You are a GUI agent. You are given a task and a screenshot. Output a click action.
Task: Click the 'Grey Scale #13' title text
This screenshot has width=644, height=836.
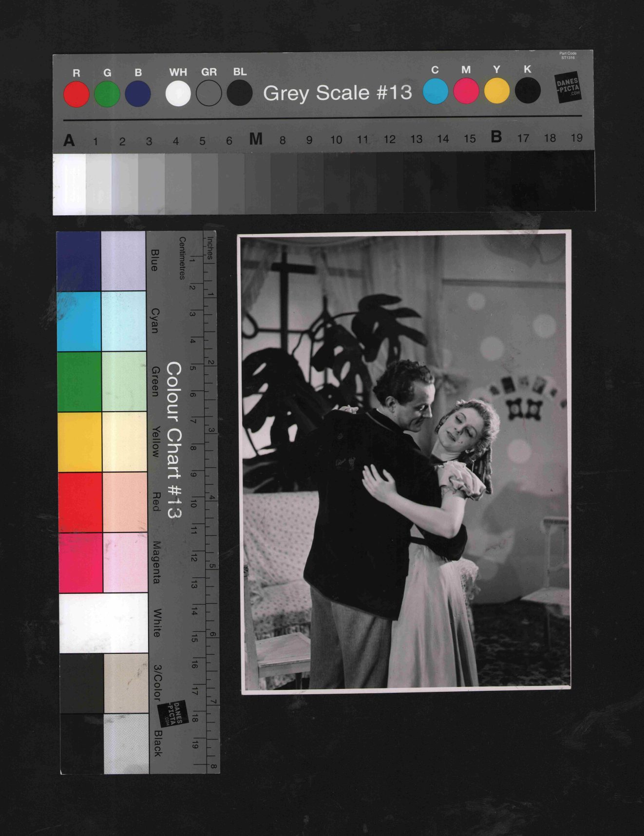337,93
